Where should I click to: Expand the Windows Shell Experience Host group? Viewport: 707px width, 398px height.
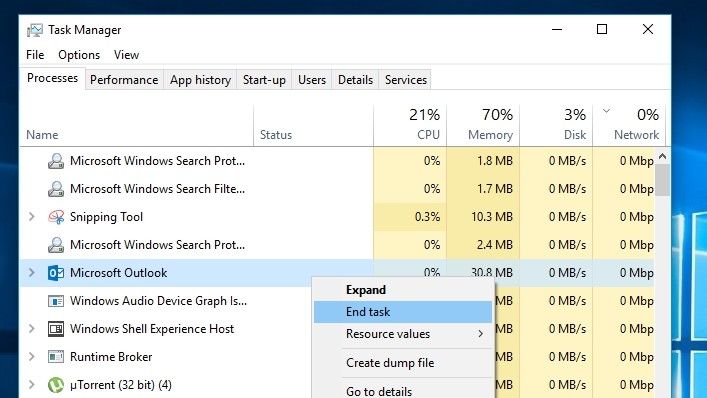click(x=32, y=329)
